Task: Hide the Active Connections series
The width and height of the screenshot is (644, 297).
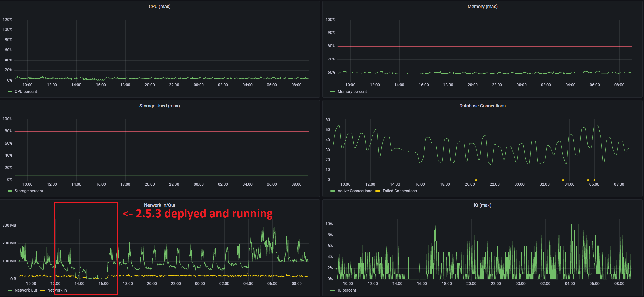Action: coord(355,191)
